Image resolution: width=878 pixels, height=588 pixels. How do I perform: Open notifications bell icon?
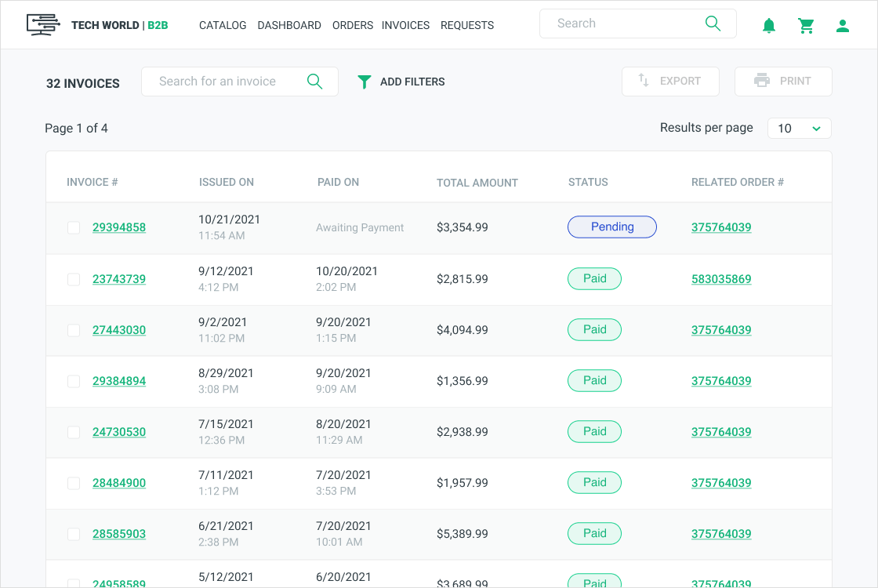pyautogui.click(x=769, y=26)
